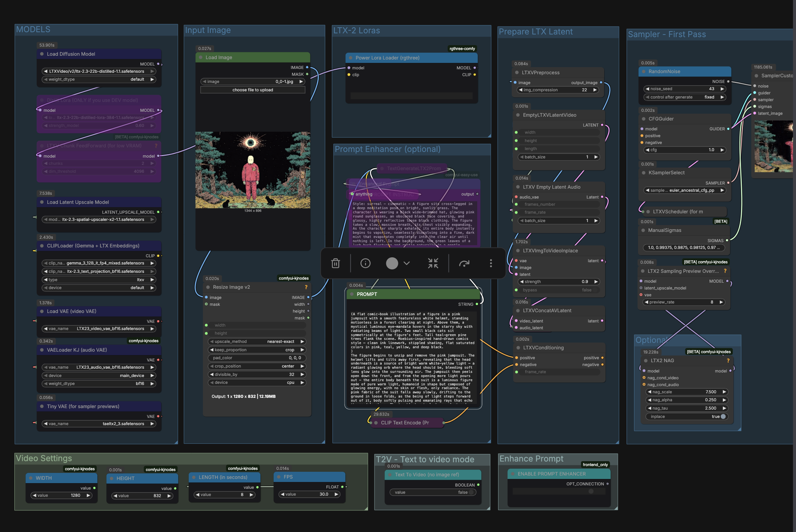The image size is (796, 532).
Task: Open node info icon in floating toolbar
Action: coord(365,263)
